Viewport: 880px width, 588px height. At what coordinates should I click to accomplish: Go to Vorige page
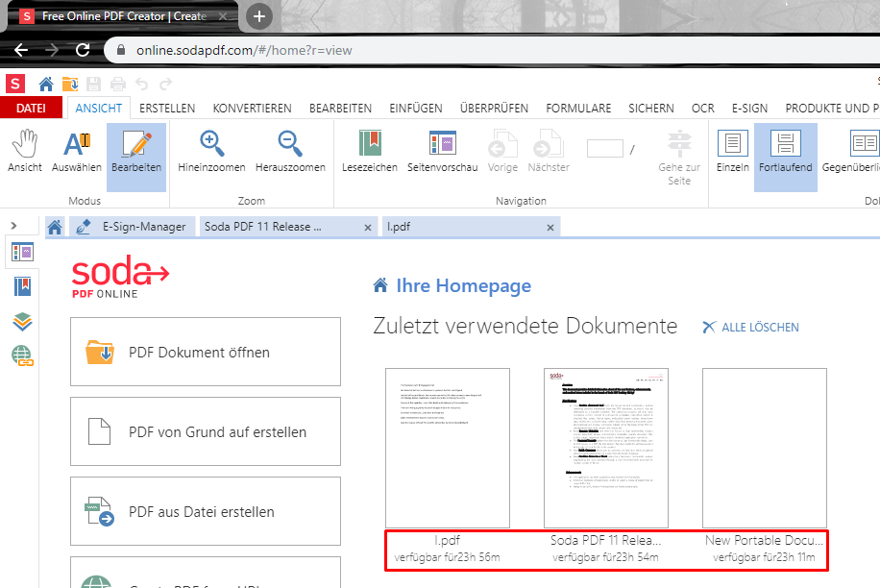(x=502, y=152)
